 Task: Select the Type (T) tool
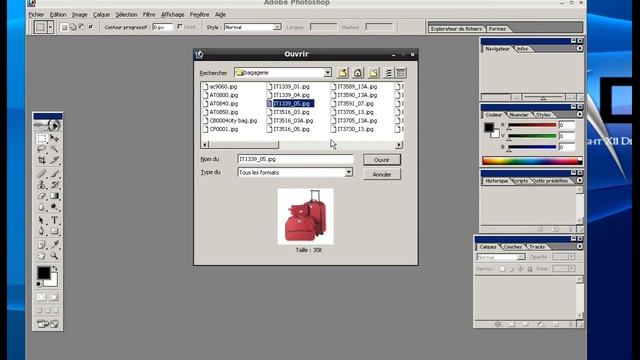point(54,220)
